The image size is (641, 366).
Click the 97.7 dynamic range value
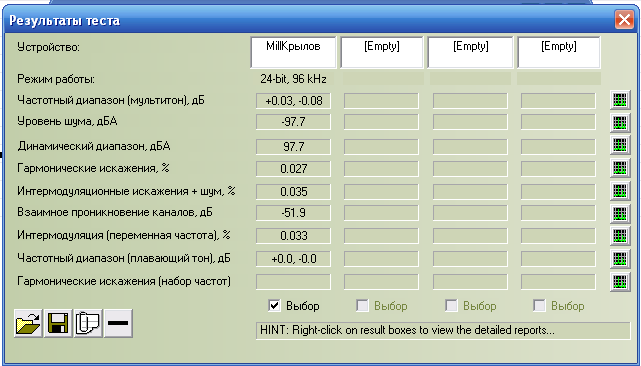click(294, 146)
